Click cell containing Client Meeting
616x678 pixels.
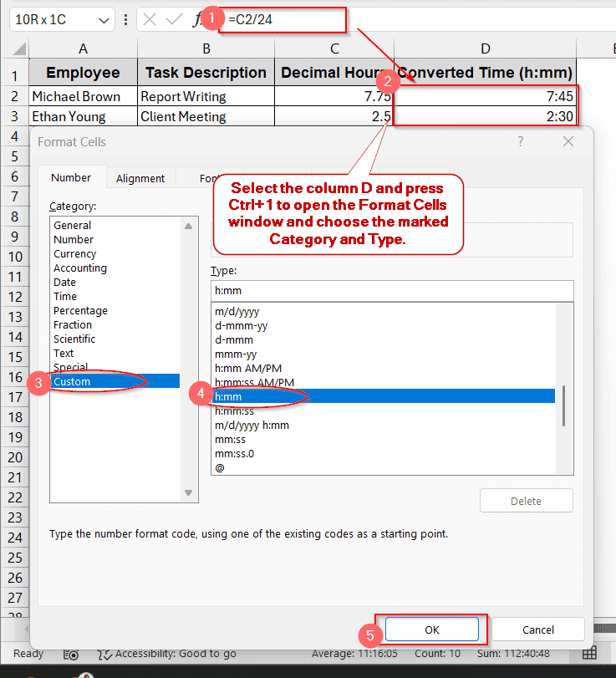pos(206,116)
